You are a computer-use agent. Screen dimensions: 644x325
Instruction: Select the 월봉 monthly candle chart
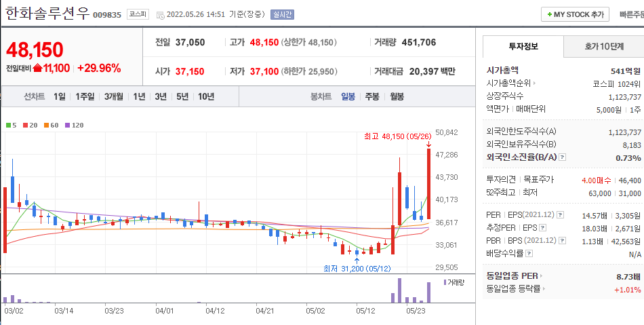397,97
